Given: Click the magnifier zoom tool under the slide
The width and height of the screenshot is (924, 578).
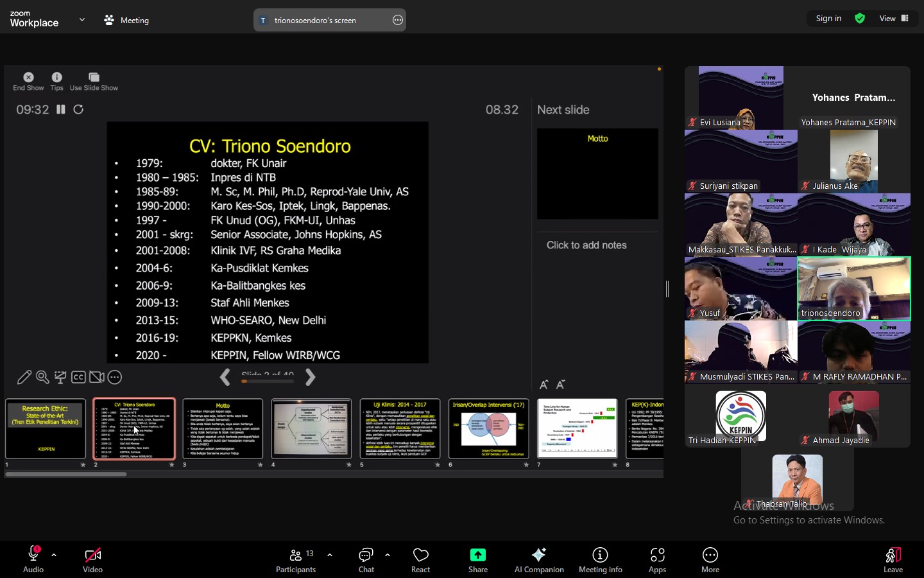Looking at the screenshot, I should point(42,378).
